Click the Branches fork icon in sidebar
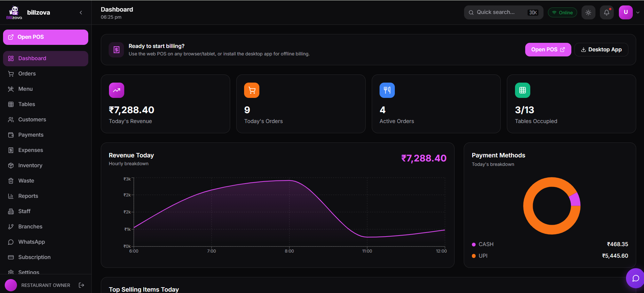 11,227
